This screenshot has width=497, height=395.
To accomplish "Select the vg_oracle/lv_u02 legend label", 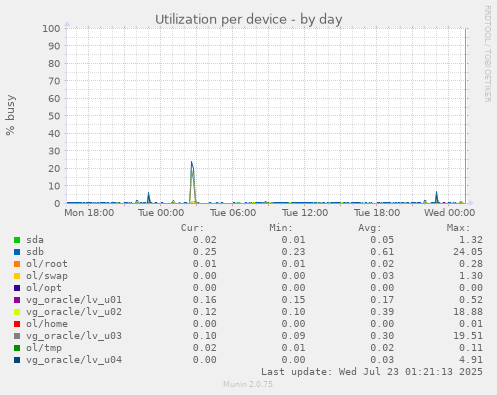I will tap(74, 312).
